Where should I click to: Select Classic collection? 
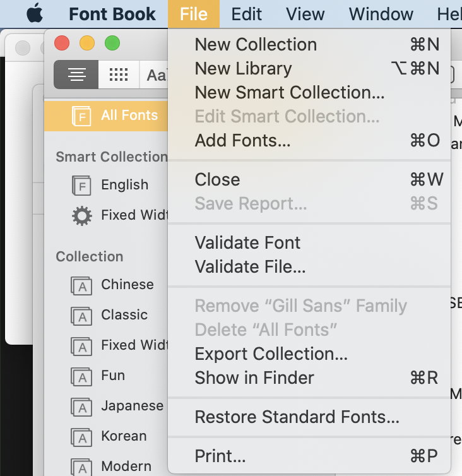(106, 315)
